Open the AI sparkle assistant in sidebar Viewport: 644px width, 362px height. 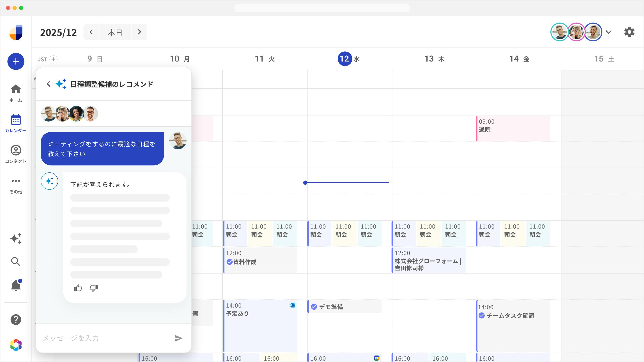click(16, 239)
